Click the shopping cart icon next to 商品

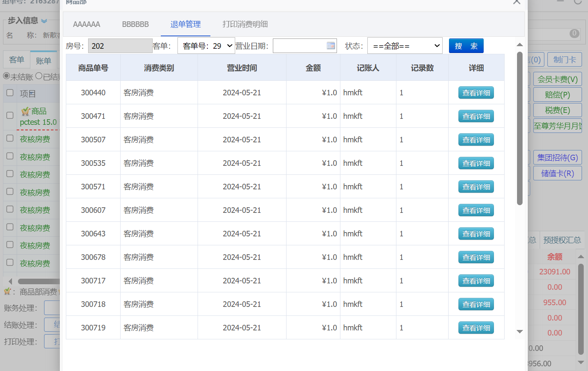point(26,112)
